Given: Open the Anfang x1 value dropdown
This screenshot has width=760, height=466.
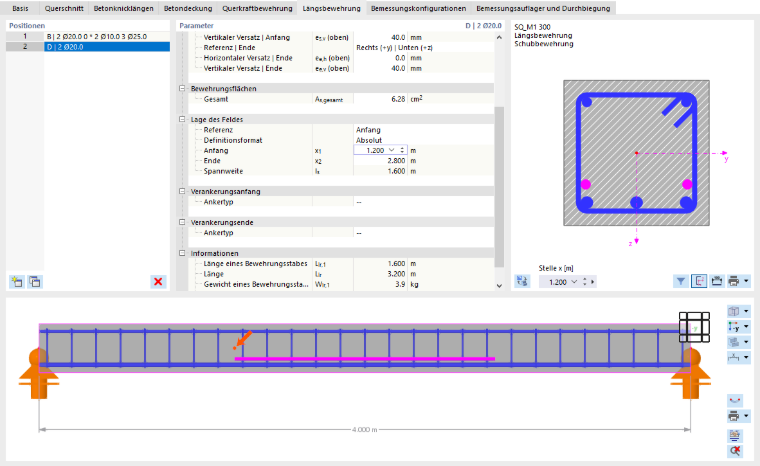Looking at the screenshot, I should click(x=392, y=150).
